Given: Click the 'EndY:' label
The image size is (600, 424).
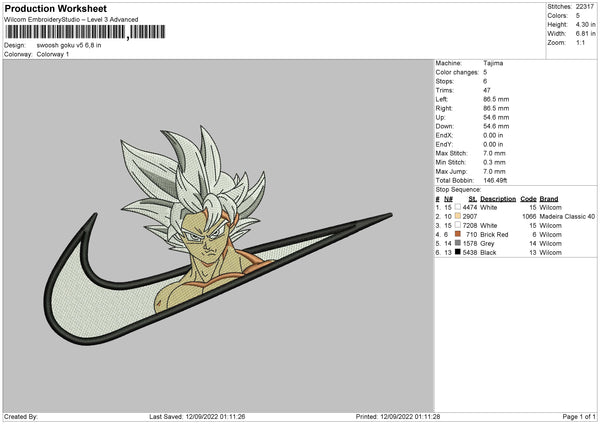Looking at the screenshot, I should [x=444, y=144].
